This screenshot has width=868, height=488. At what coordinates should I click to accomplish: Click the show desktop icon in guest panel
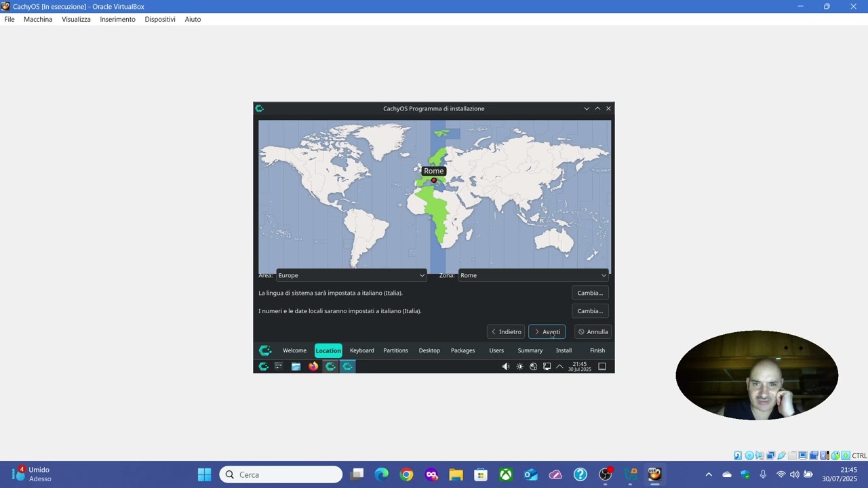601,367
